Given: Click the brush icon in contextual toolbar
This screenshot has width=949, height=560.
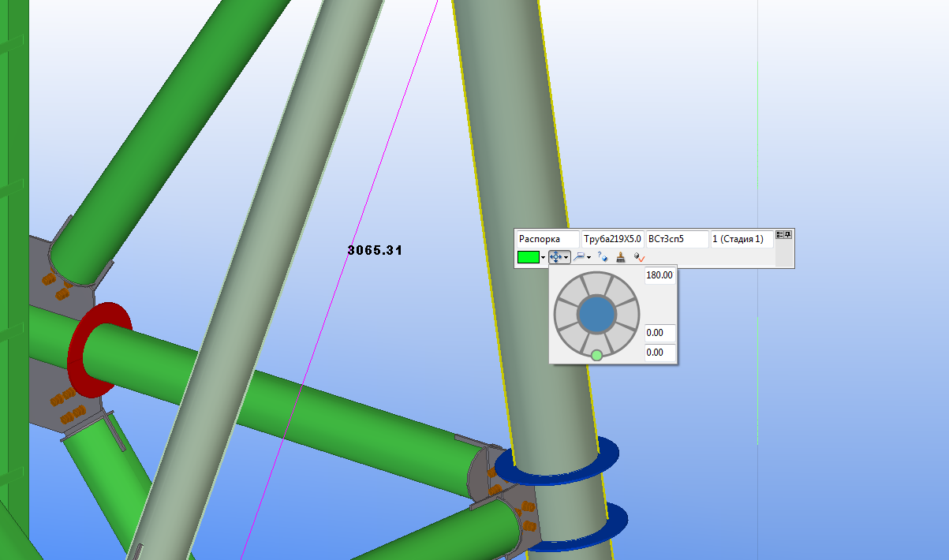Looking at the screenshot, I should (621, 257).
